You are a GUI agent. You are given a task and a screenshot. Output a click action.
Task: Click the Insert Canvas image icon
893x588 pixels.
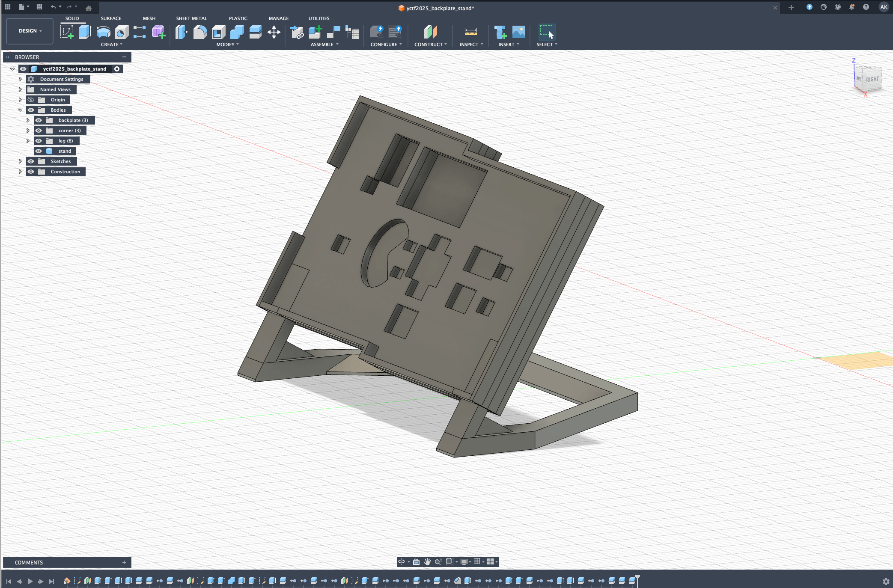(518, 32)
